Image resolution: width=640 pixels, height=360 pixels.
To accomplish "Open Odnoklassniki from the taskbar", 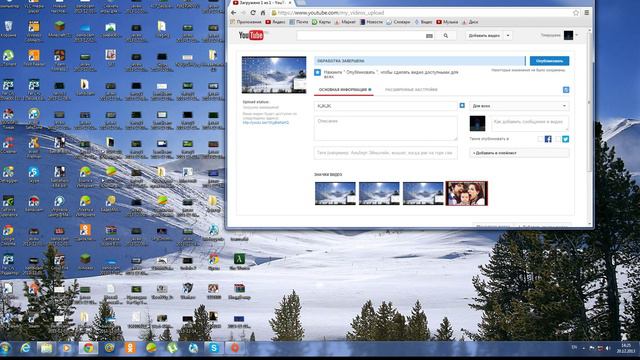I will click(130, 348).
